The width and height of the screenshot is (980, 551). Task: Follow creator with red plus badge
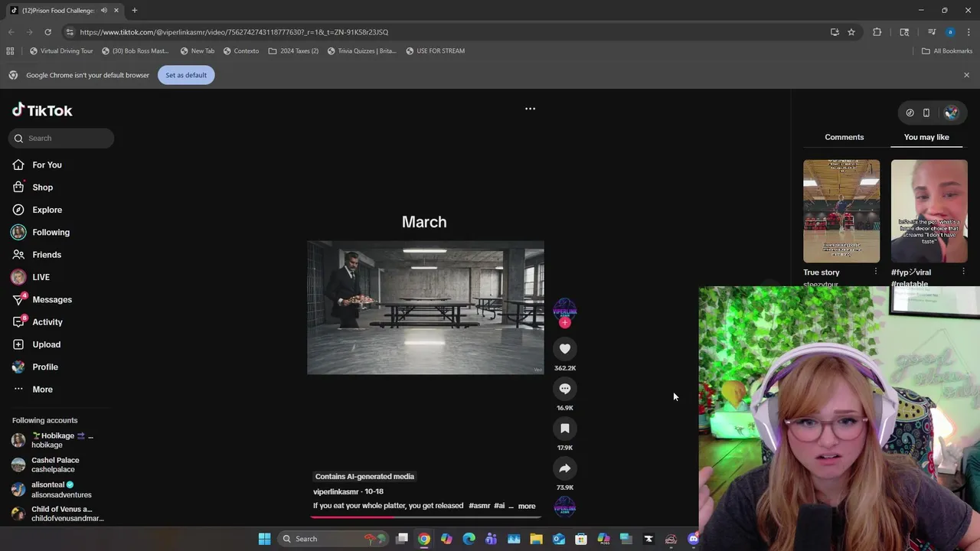565,323
